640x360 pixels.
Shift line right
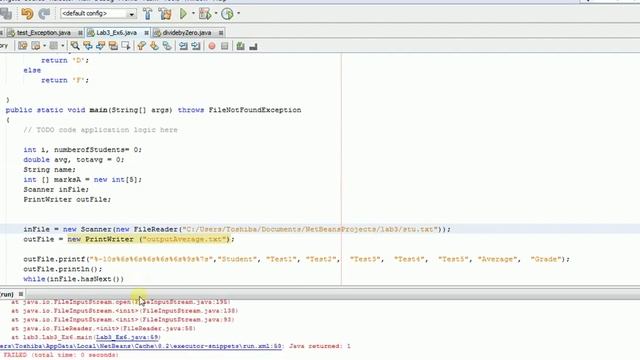pyautogui.click(x=196, y=46)
